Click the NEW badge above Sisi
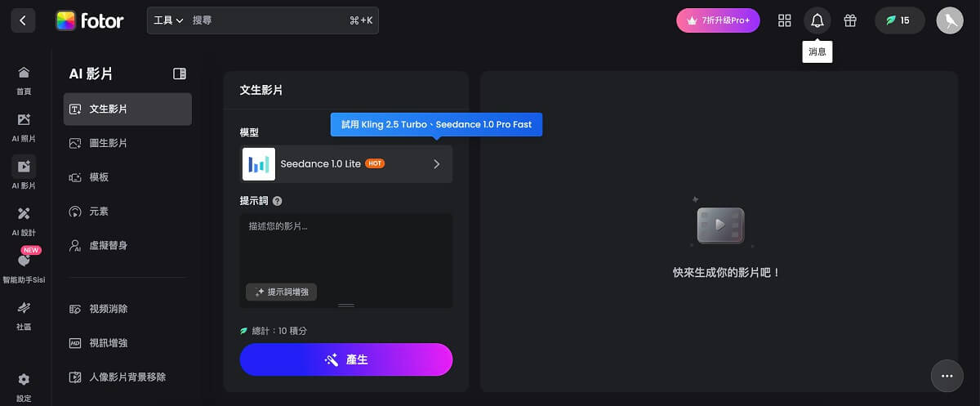 coord(31,250)
